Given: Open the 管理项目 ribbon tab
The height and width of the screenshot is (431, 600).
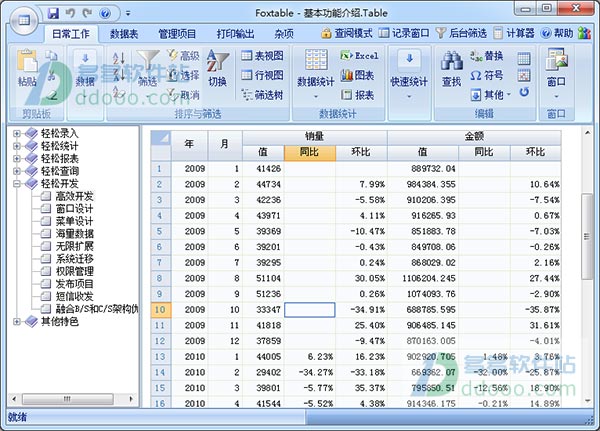Looking at the screenshot, I should pyautogui.click(x=177, y=34).
